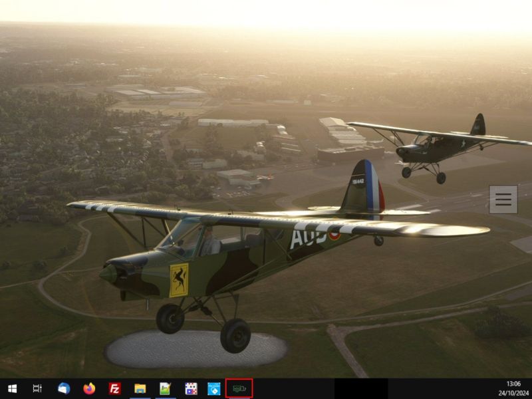Viewport: 532px width, 399px height.
Task: Open File Explorer from the taskbar
Action: tap(140, 388)
